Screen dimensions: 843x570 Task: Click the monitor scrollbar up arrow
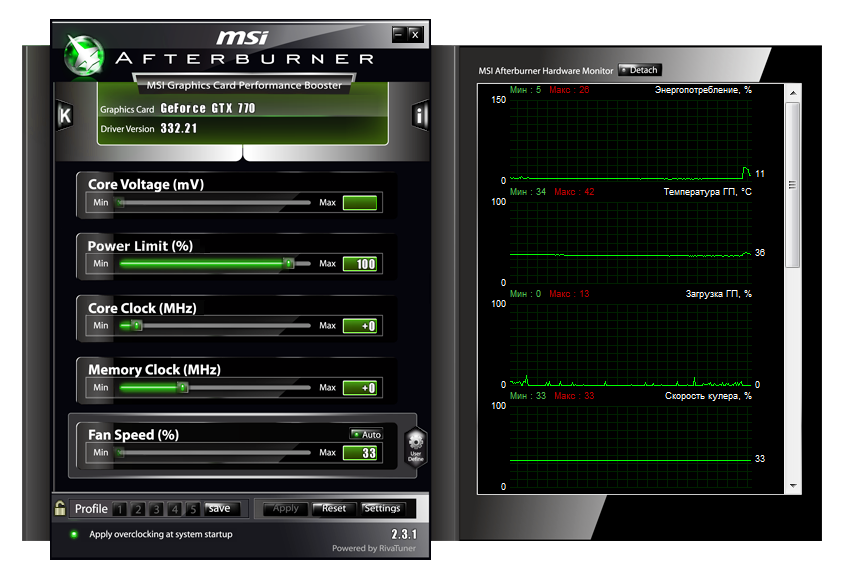pos(794,93)
